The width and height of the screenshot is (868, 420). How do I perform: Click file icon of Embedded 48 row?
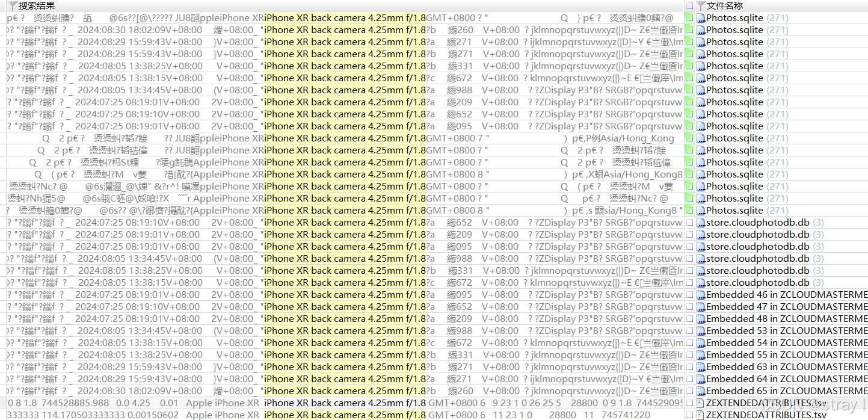click(x=701, y=319)
